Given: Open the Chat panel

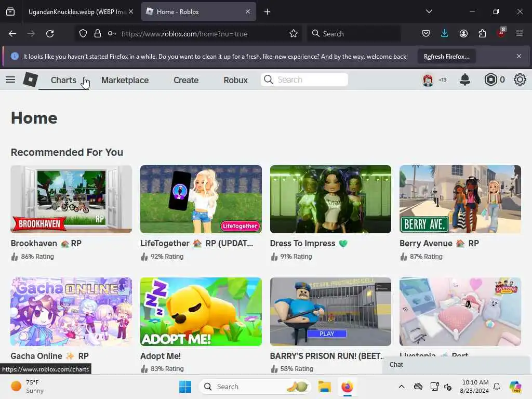Looking at the screenshot, I should pyautogui.click(x=456, y=364).
